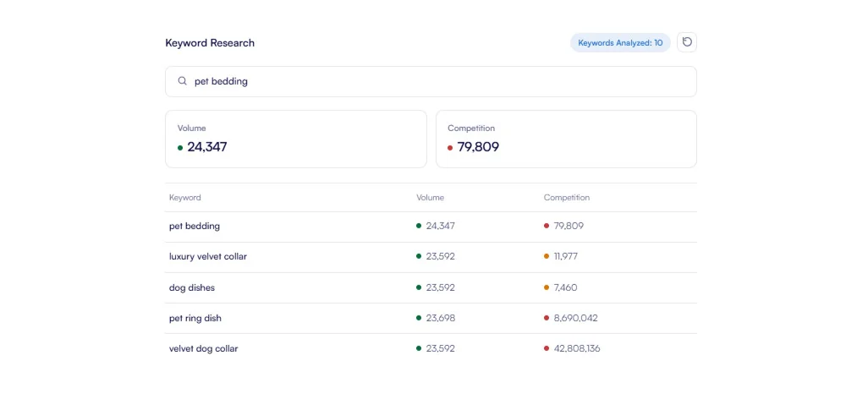868x394 pixels.
Task: Click the large 79,809 value in Competition card
Action: [x=478, y=146]
